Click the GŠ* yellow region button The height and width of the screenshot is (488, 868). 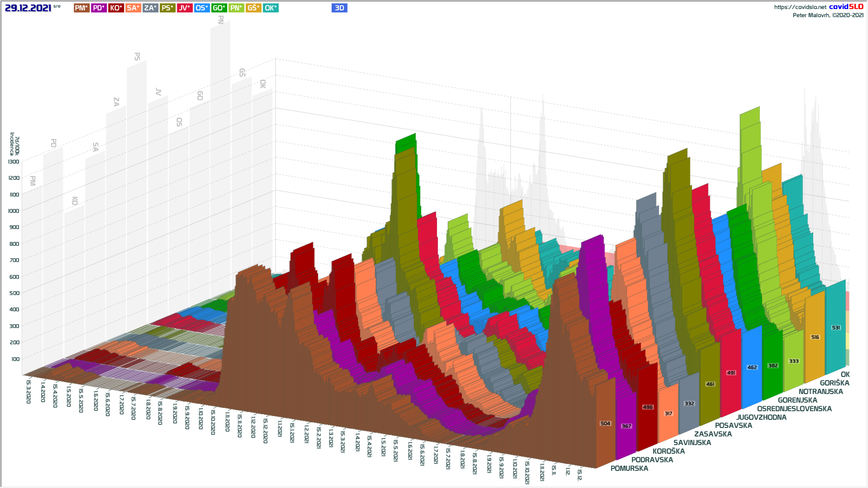pyautogui.click(x=253, y=8)
